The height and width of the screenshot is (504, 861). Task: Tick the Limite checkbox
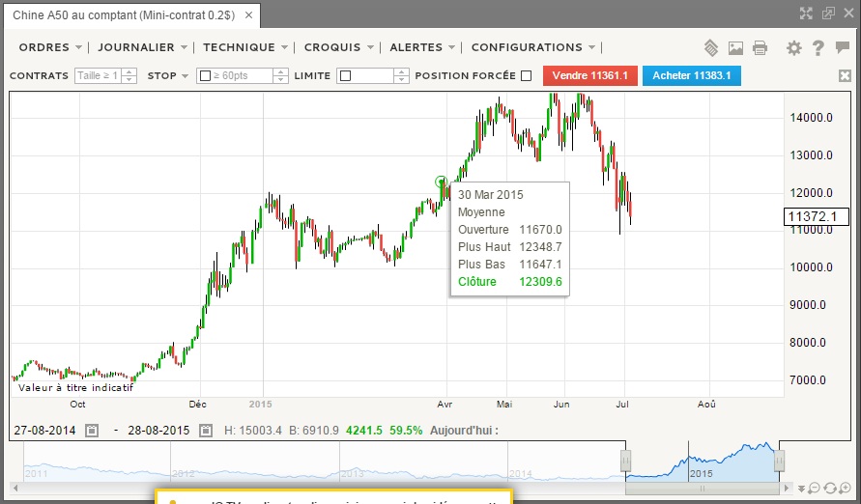click(x=345, y=75)
